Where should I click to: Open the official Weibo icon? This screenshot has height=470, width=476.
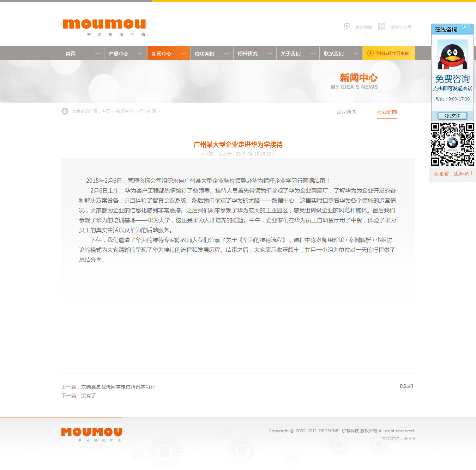pyautogui.click(x=347, y=27)
